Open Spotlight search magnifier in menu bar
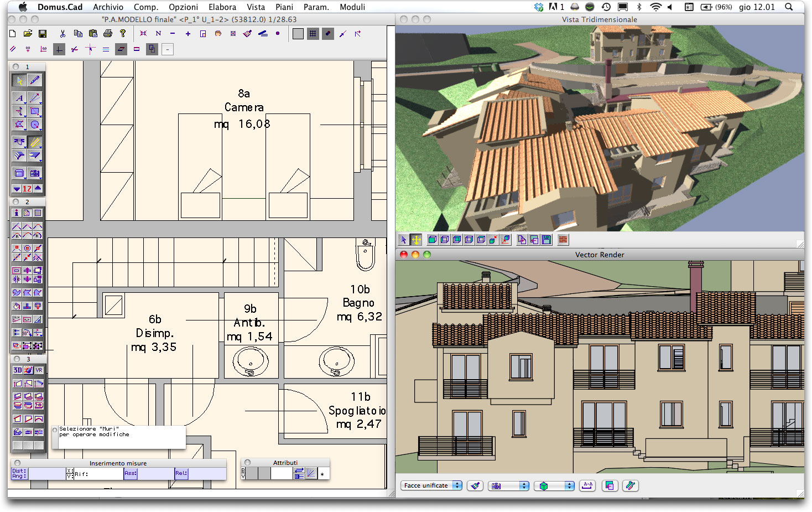The width and height of the screenshot is (812, 512). point(789,7)
